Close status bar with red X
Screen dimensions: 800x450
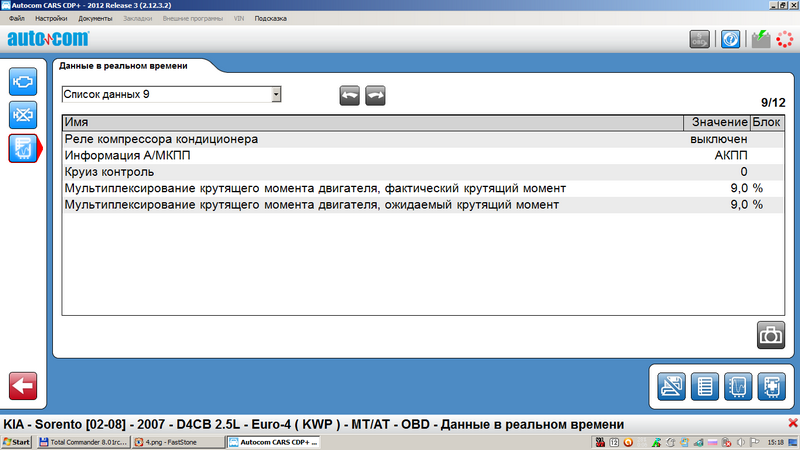pyautogui.click(x=793, y=423)
